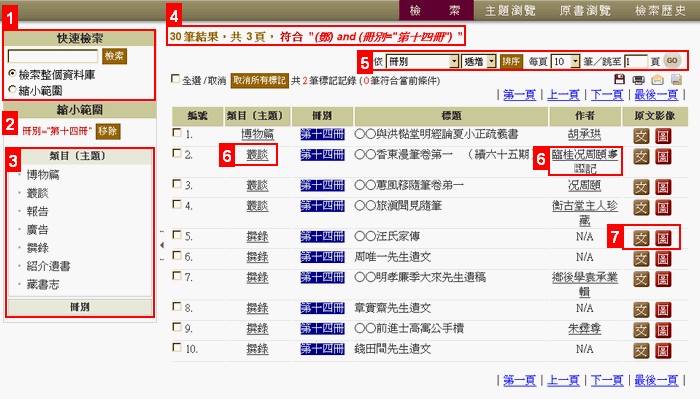Click the export icon right of envelope
The width and height of the screenshot is (700, 399).
tap(676, 79)
